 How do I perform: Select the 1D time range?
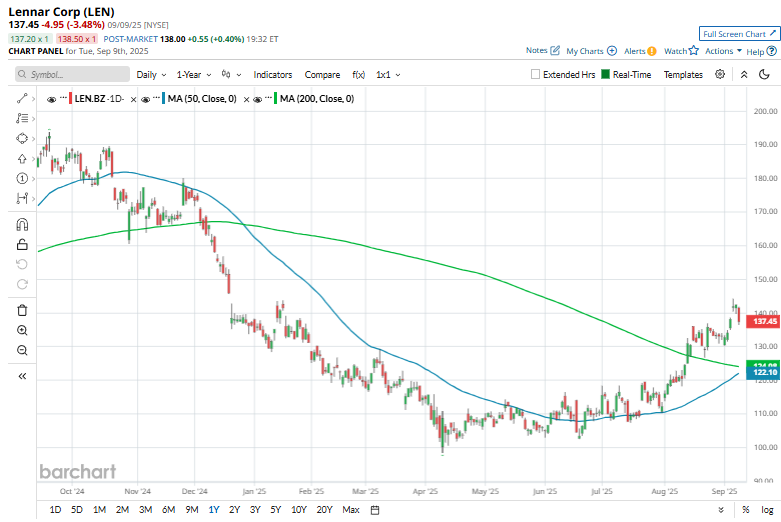pyautogui.click(x=55, y=510)
